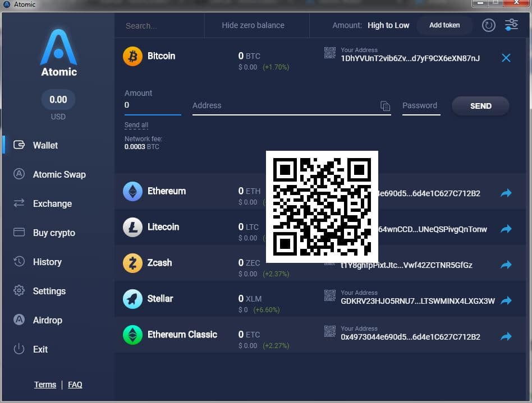Click the Network fee 0.0003 BTC value
Screen dimensions: 532x403
(142, 147)
